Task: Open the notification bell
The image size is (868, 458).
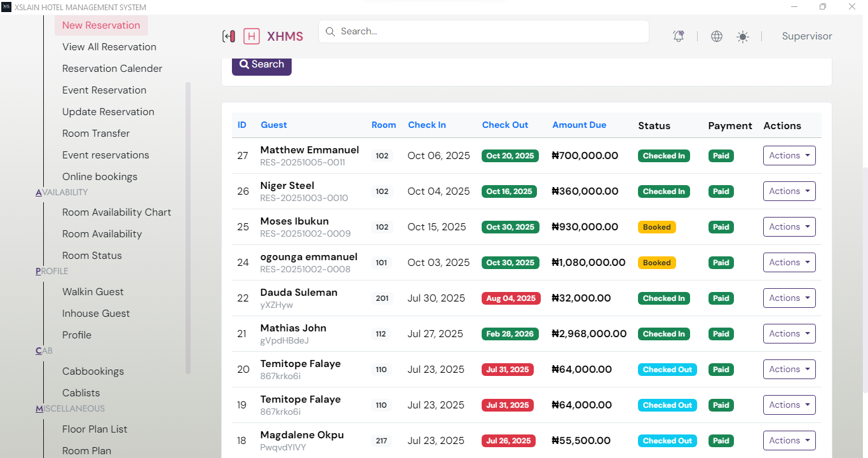Action: point(678,36)
